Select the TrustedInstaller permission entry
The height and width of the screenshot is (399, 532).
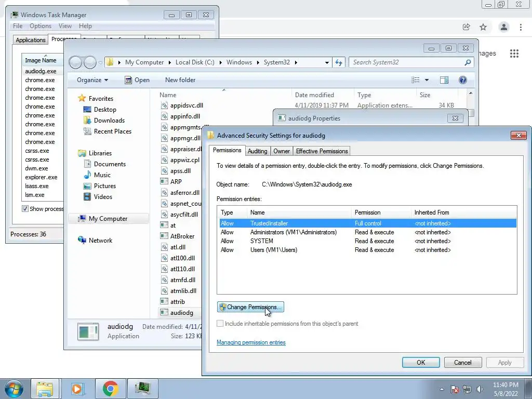point(368,223)
